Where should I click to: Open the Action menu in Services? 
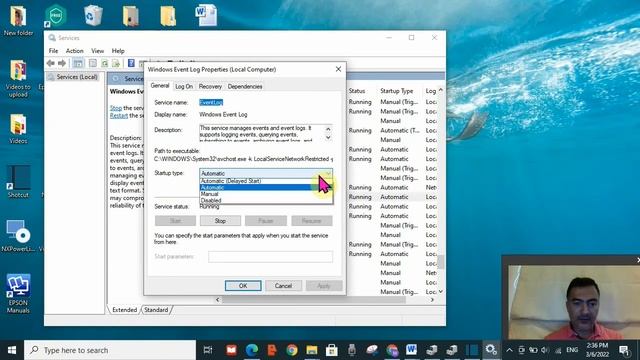point(74,51)
